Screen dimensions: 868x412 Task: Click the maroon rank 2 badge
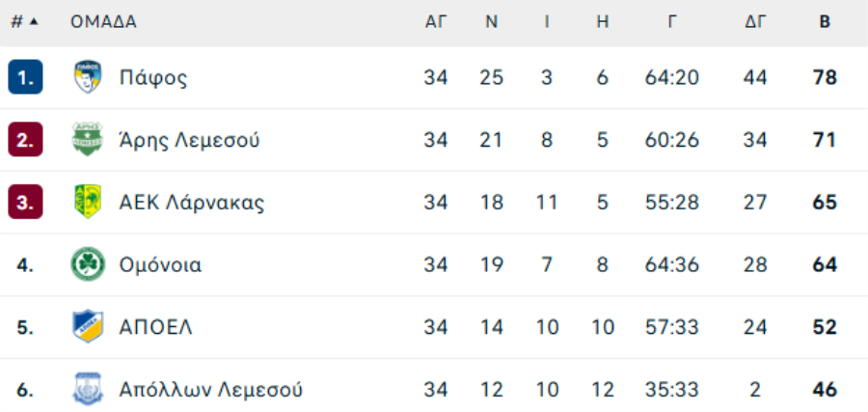click(25, 140)
